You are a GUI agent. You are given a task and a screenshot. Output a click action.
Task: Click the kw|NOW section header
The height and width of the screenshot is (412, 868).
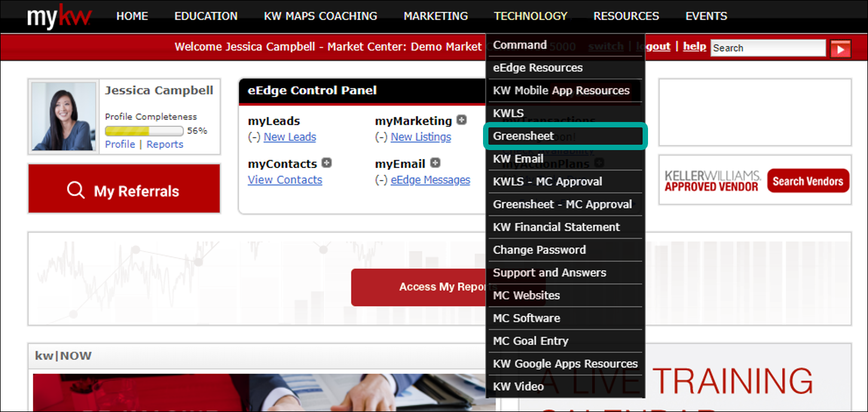[x=63, y=356]
